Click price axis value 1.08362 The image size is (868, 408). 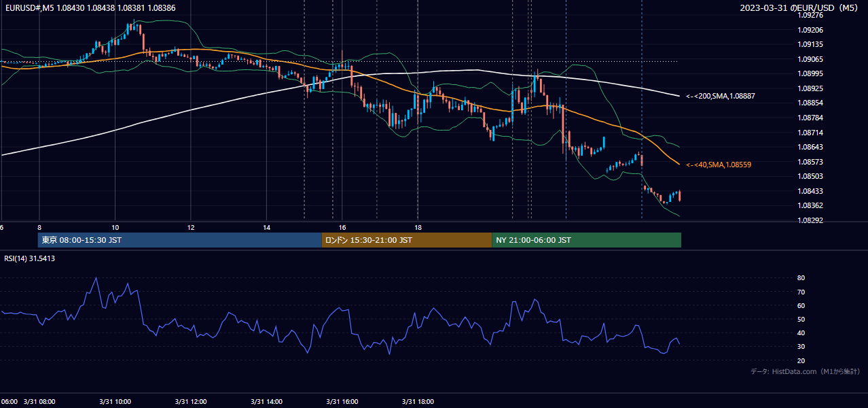(810, 205)
